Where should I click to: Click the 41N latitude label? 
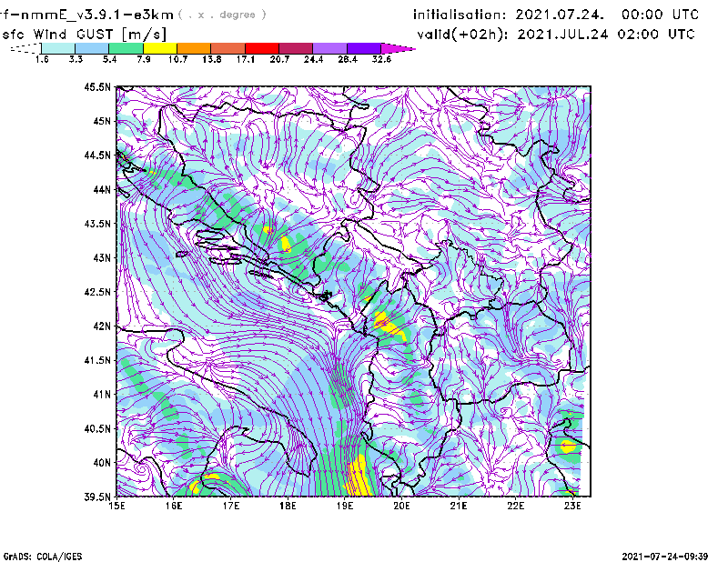[x=102, y=394]
